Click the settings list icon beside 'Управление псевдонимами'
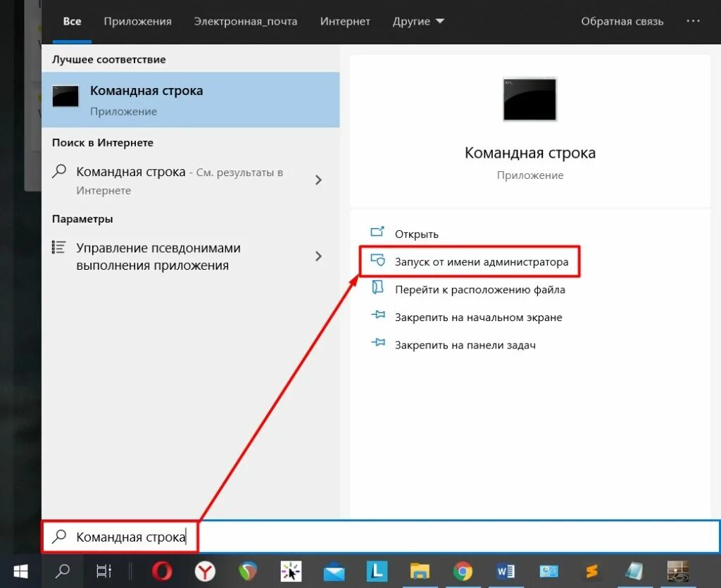The width and height of the screenshot is (721, 588). pos(58,247)
